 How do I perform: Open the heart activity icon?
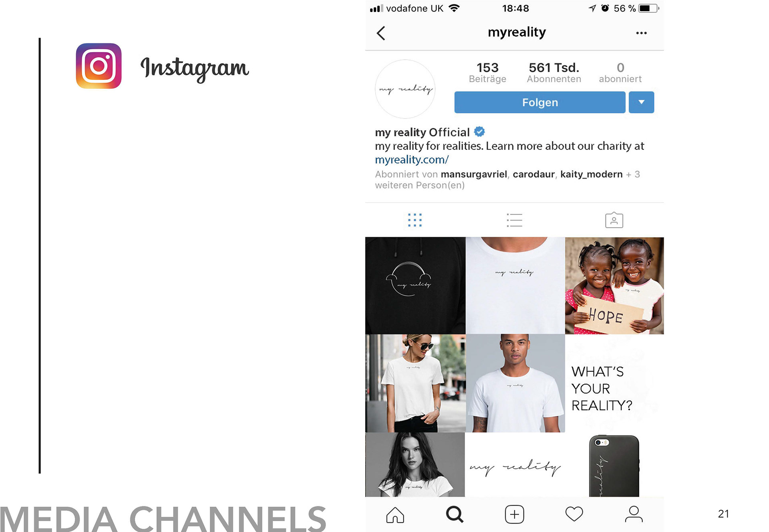point(574,514)
